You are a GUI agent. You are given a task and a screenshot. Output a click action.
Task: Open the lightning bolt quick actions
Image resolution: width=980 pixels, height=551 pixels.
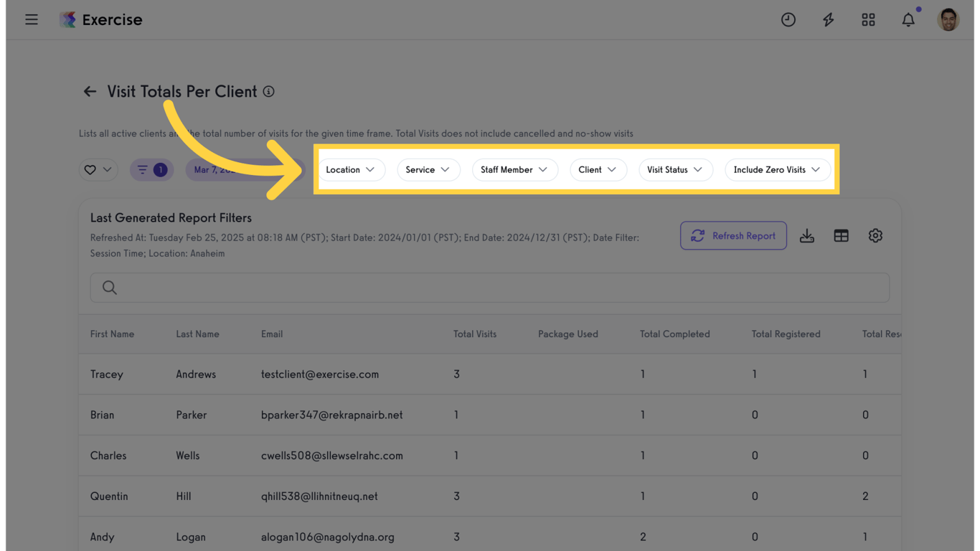point(828,19)
